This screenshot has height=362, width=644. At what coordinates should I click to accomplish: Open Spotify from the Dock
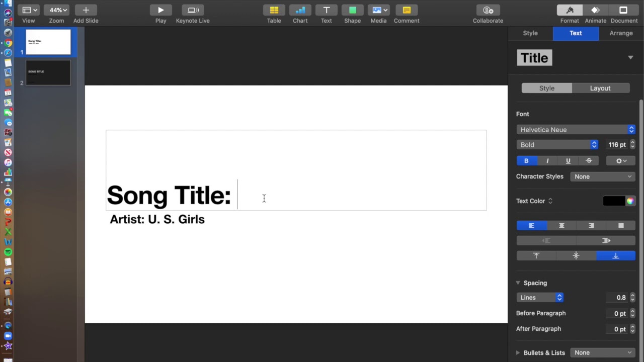[8, 252]
